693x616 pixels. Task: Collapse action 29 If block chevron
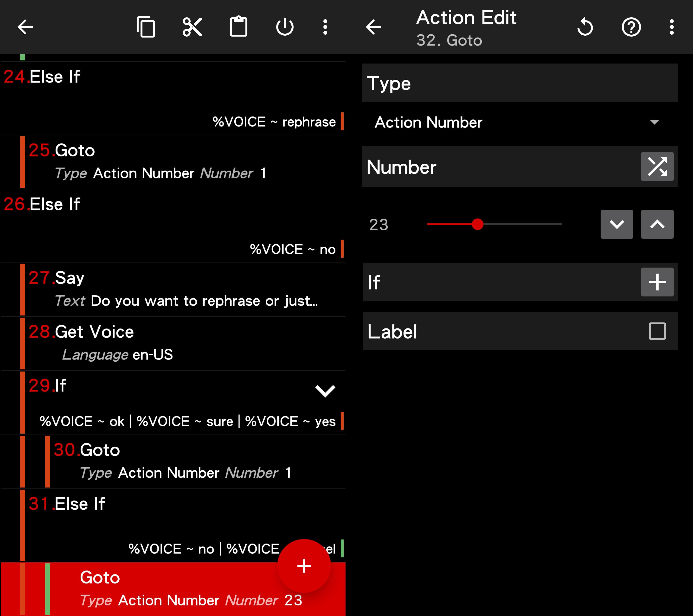click(x=325, y=391)
